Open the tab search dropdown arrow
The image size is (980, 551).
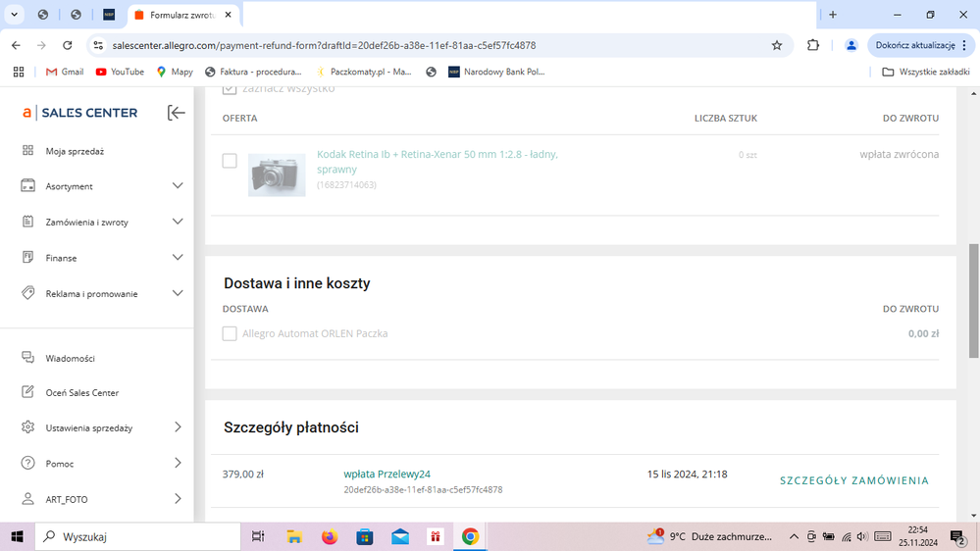pos(14,15)
